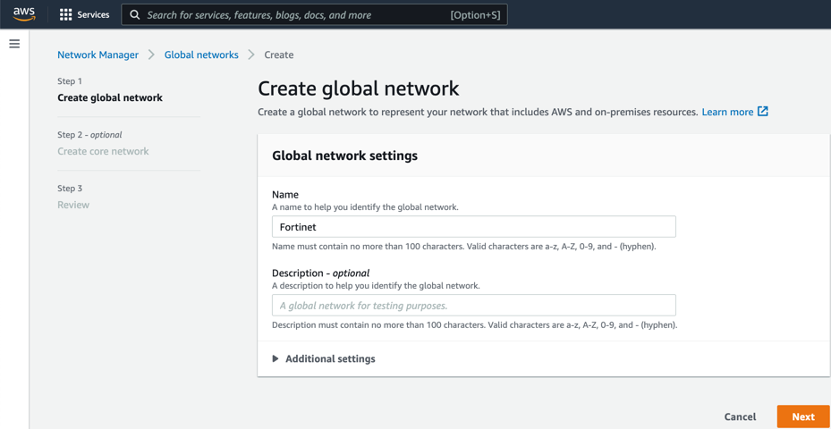Viewport: 832px width, 430px height.
Task: Expand the Additional settings section
Action: (277, 359)
